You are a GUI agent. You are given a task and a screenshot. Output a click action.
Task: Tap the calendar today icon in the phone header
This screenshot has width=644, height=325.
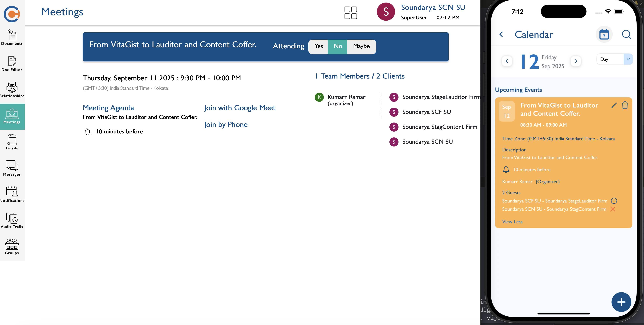[x=604, y=34]
